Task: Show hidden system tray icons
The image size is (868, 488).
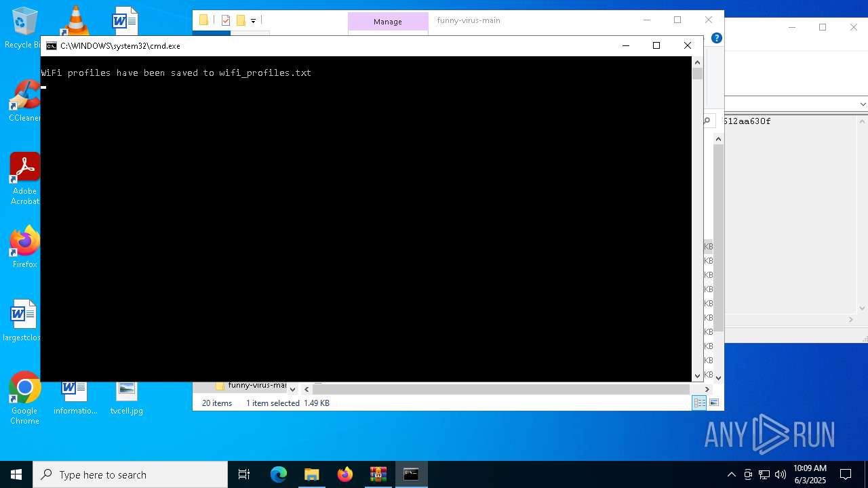Action: coord(731,474)
